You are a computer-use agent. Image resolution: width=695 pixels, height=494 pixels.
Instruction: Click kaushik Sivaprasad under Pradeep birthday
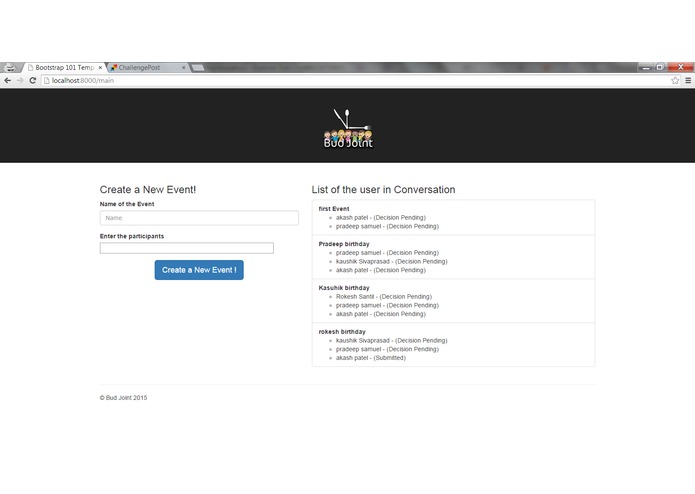pos(391,261)
